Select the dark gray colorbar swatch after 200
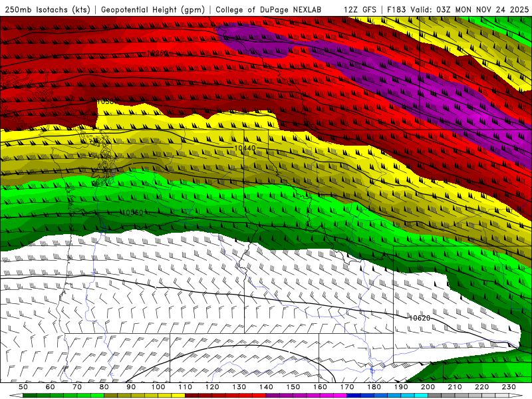532x399 pixels. coord(435,396)
